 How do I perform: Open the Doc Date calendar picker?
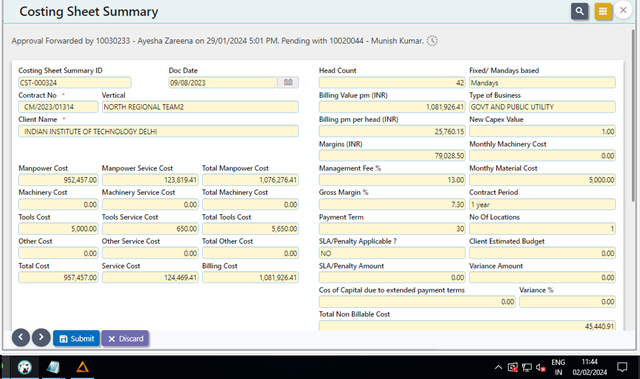pyautogui.click(x=288, y=82)
